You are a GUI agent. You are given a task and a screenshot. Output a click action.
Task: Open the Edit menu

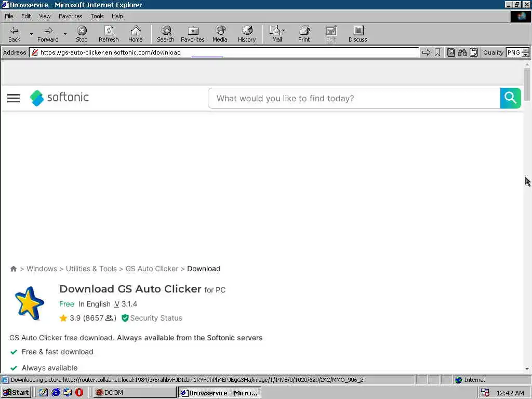pos(26,16)
